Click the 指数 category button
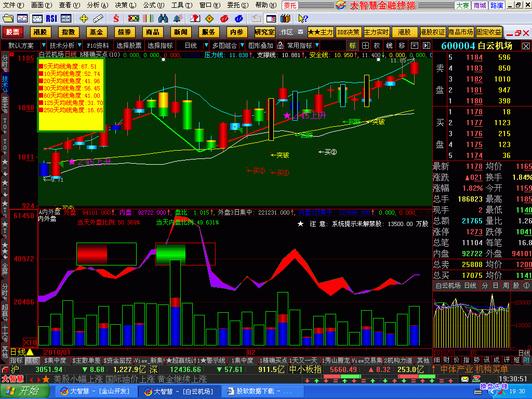The height and width of the screenshot is (399, 532). pyautogui.click(x=68, y=32)
